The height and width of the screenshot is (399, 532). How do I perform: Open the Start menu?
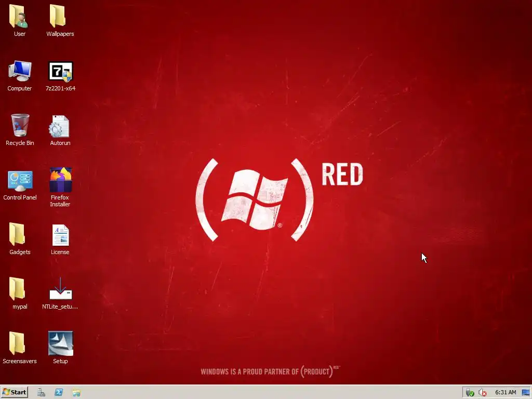click(14, 392)
